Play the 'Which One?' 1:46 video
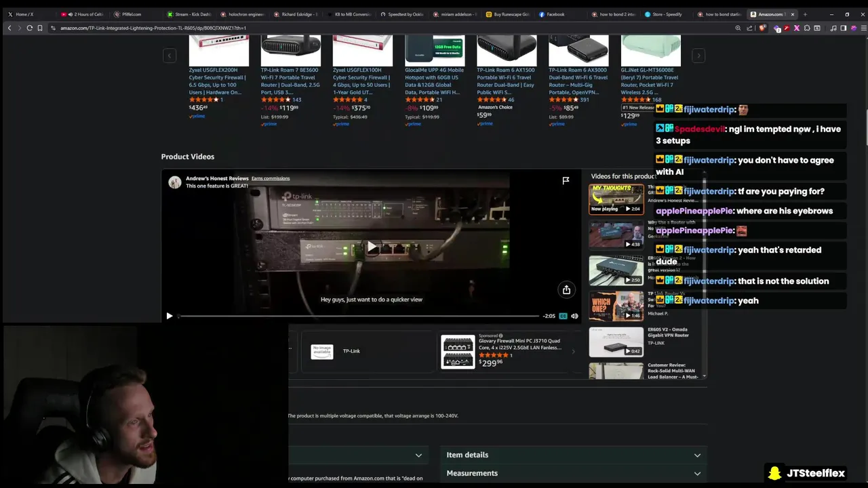This screenshot has width=868, height=488. tap(616, 306)
